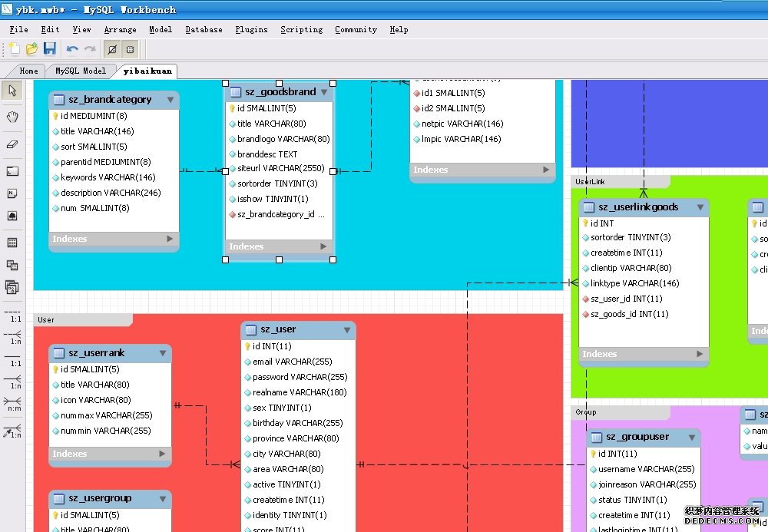Image resolution: width=768 pixels, height=532 pixels.
Task: Collapse the sz_brandcategory table with its arrow
Action: click(x=170, y=100)
